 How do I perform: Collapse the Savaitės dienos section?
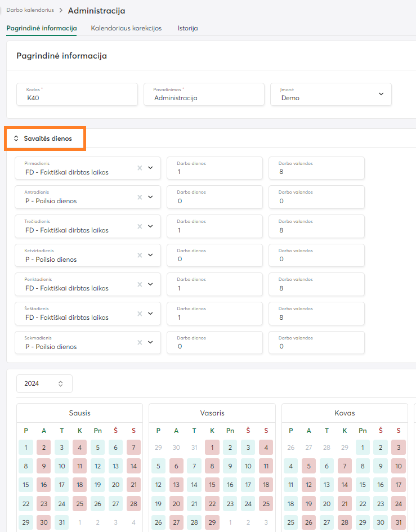tap(45, 138)
